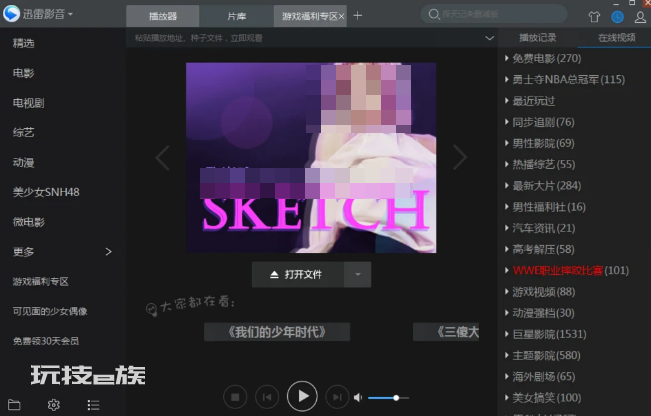Open 电视剧 in the left sidebar

tap(29, 103)
